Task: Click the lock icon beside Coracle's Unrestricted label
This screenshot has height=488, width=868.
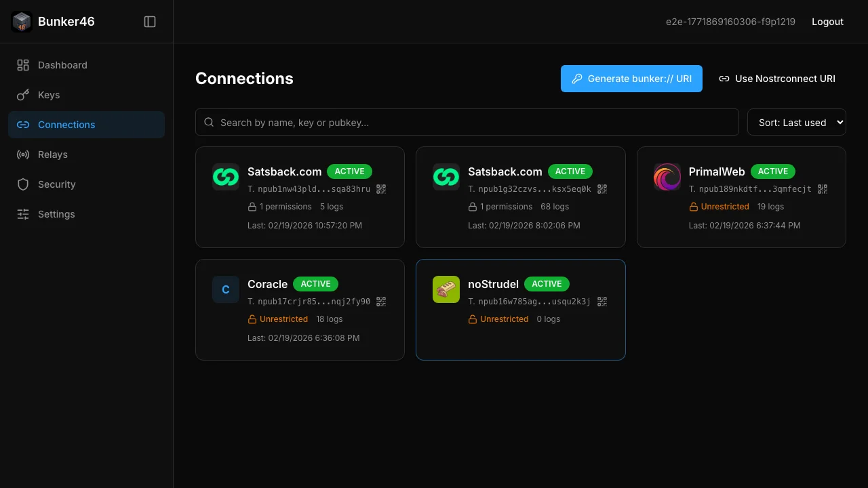Action: 251,319
